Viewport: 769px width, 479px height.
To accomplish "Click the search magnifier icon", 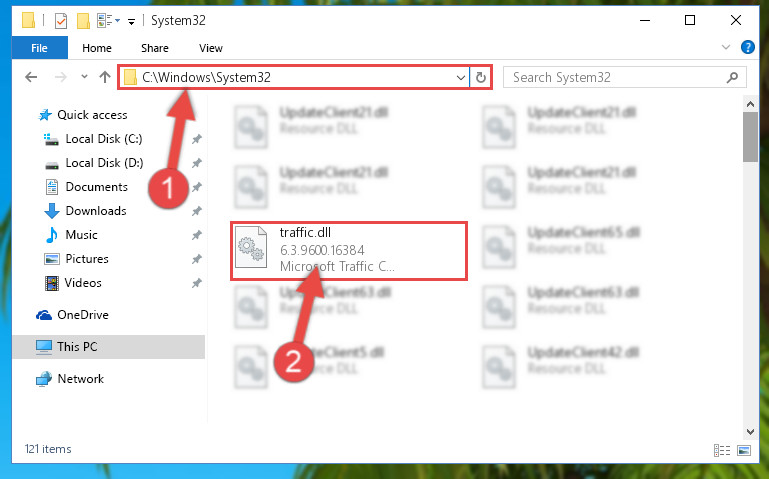I will pyautogui.click(x=732, y=77).
